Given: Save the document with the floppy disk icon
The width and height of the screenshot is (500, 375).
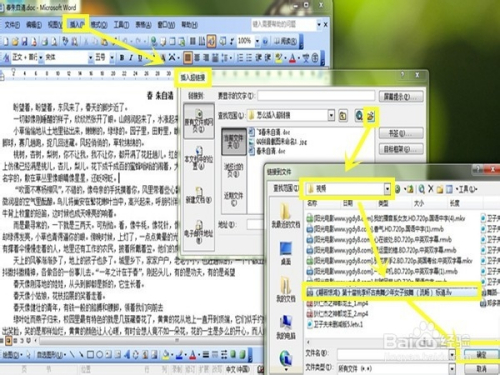Looking at the screenshot, I should pos(24,42).
